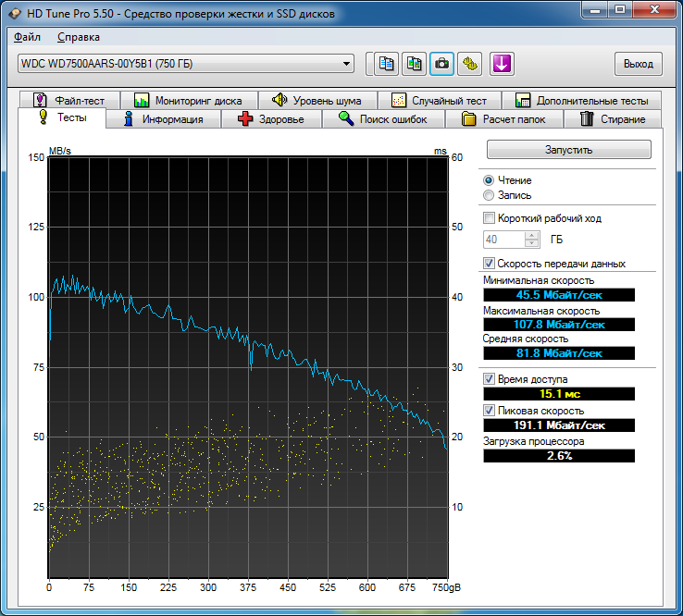Click the magnifier icon on Поиск ошибок tab
683x616 pixels.
(346, 118)
